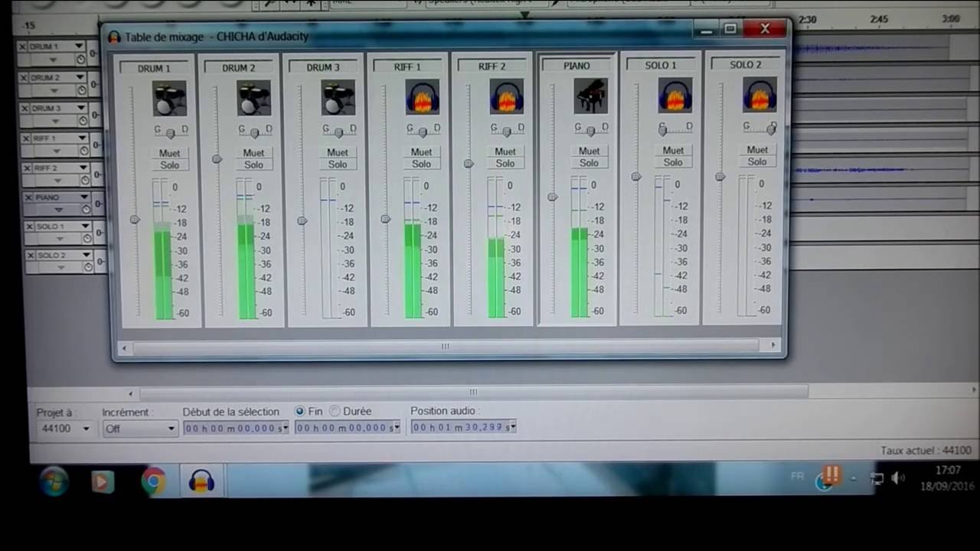Open the system tray volume icon

pos(898,478)
